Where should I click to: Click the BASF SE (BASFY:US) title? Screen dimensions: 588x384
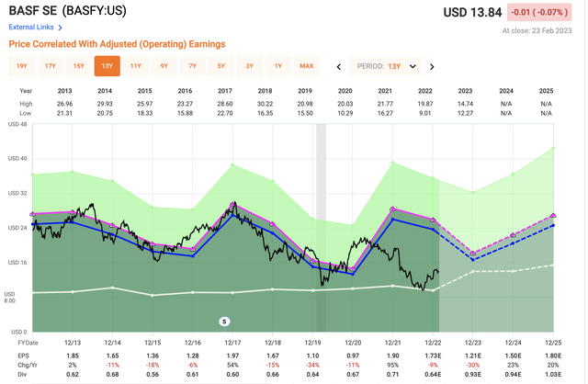click(67, 11)
